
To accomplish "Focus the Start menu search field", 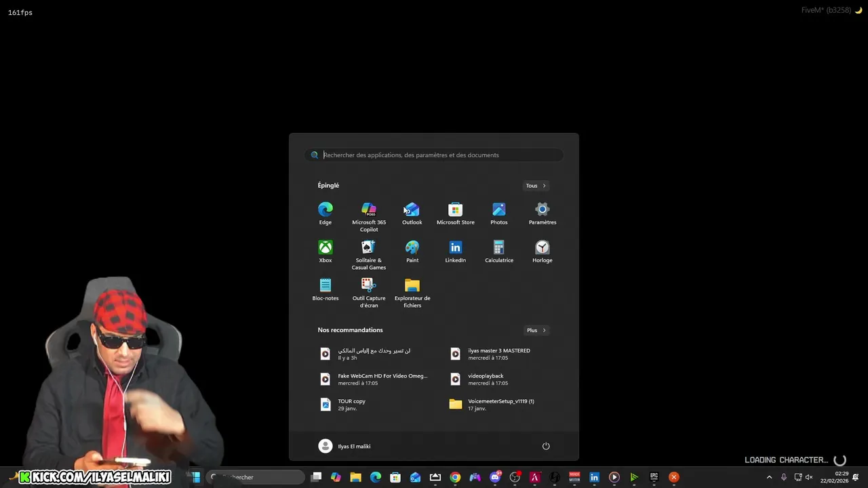I will [434, 155].
